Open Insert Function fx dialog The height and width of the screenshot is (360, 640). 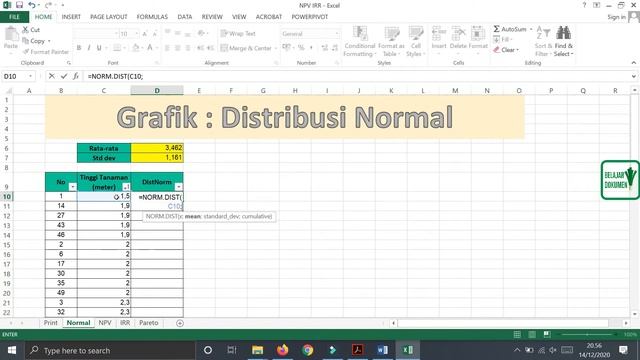pyautogui.click(x=76, y=76)
